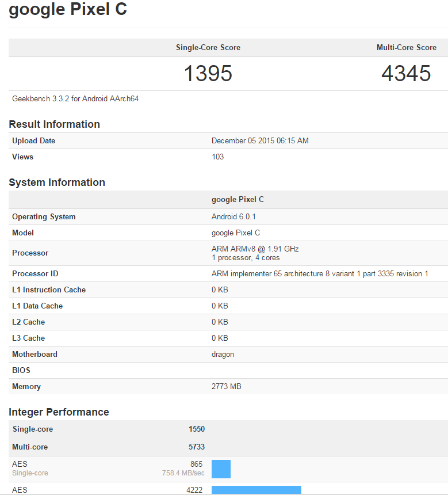Select the Motherboard label
The width and height of the screenshot is (448, 495).
[35, 354]
